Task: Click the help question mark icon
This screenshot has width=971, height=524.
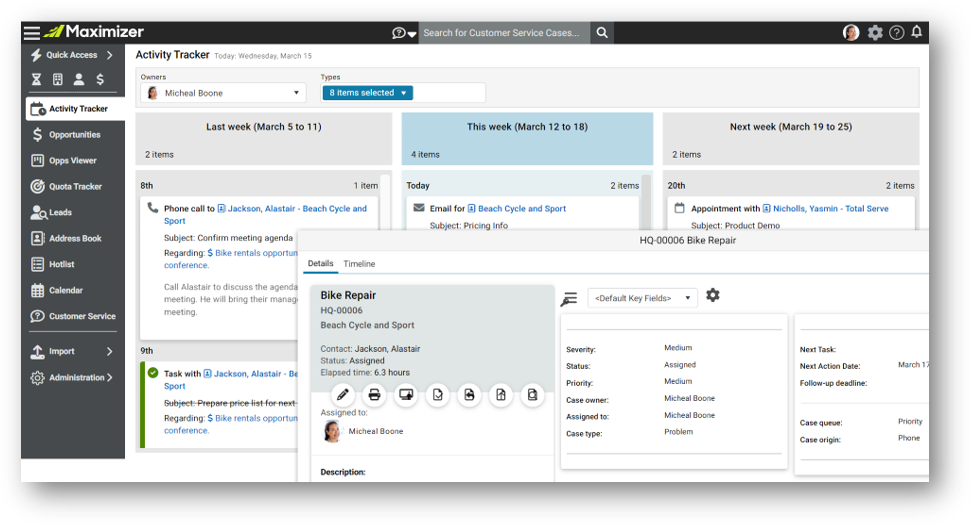Action: pyautogui.click(x=896, y=32)
